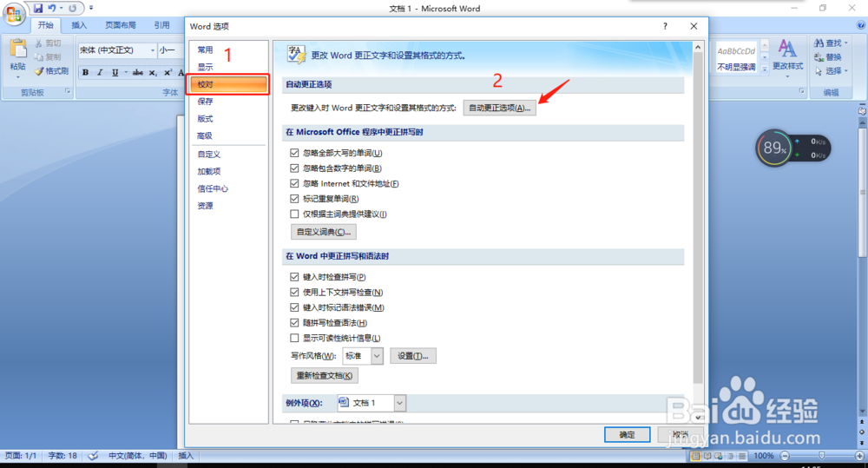Enable 仅根据主词典提供建议 checkbox
Image resolution: width=868 pixels, height=468 pixels.
point(294,214)
